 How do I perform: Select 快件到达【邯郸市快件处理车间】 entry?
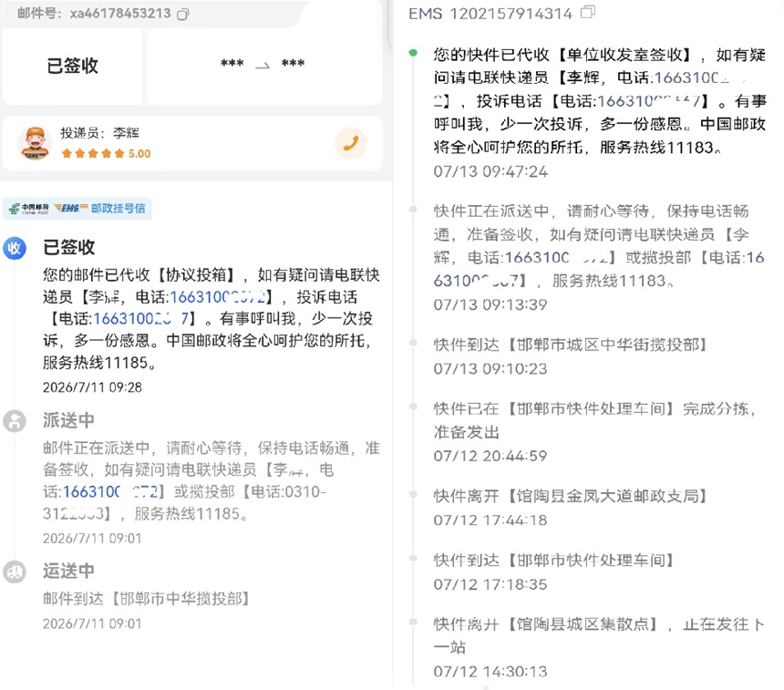pos(554,560)
